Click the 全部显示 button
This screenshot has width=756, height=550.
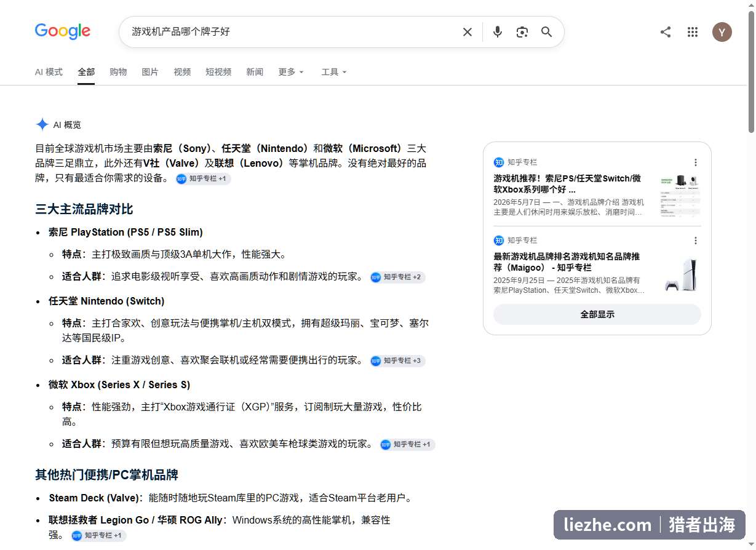(x=597, y=314)
